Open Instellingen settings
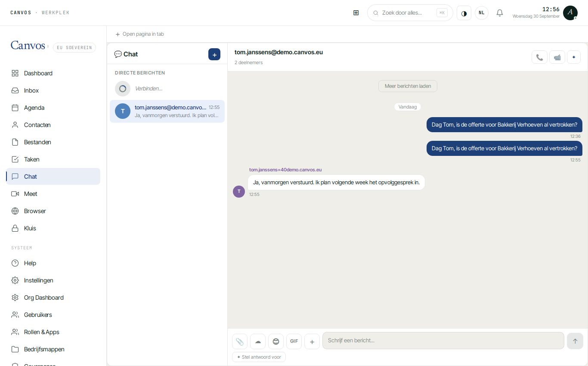Viewport: 588px width, 366px height. coord(53,280)
